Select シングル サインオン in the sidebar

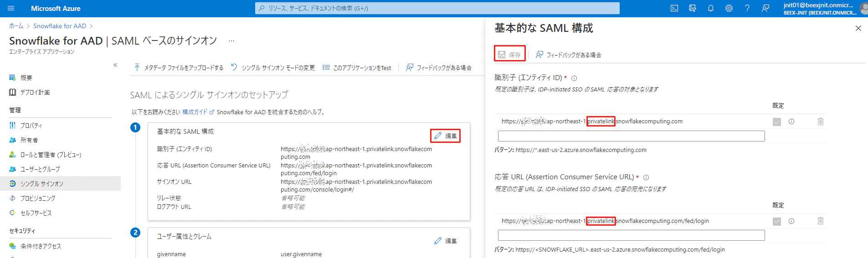(x=60, y=184)
